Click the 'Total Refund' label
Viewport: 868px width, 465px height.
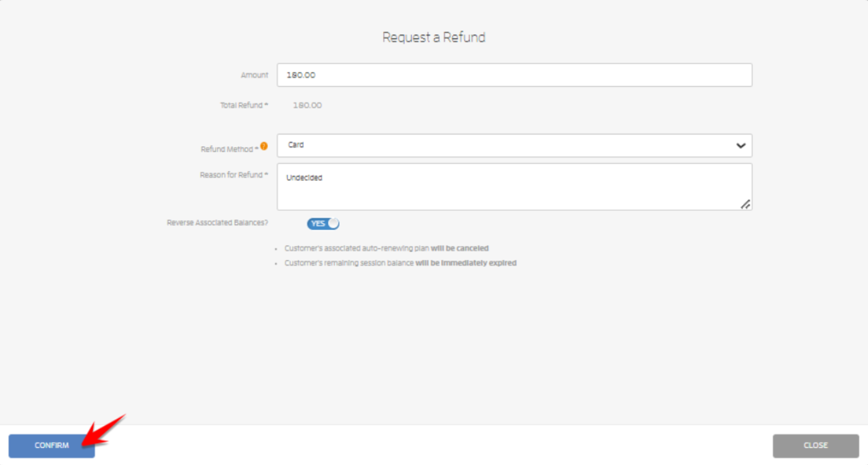coord(244,105)
